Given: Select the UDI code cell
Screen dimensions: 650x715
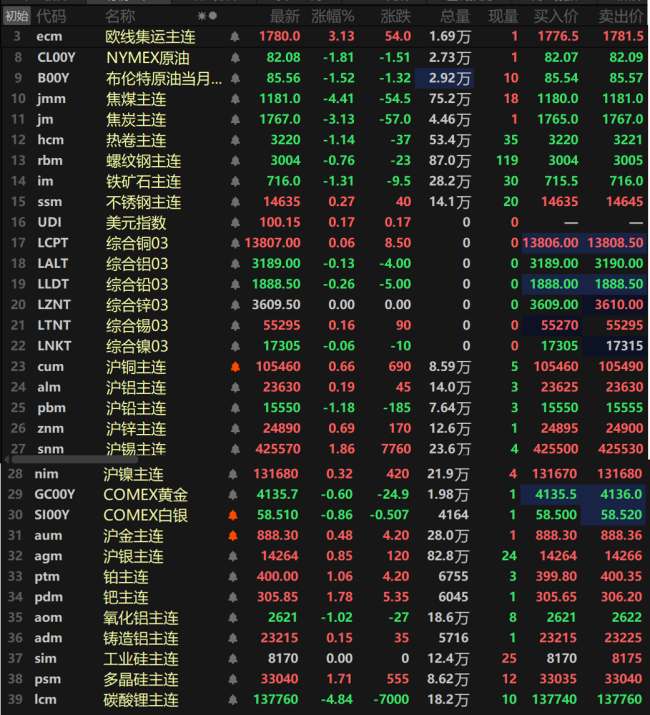Looking at the screenshot, I should [x=49, y=223].
